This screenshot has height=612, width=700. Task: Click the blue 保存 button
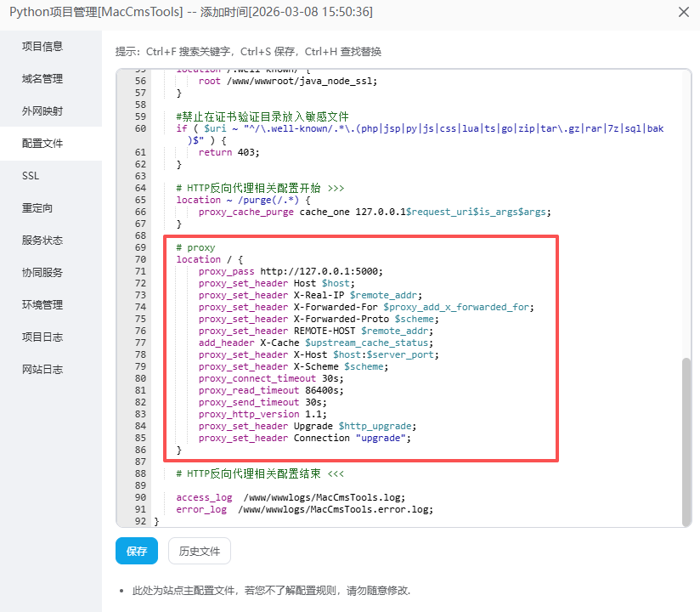[x=137, y=551]
